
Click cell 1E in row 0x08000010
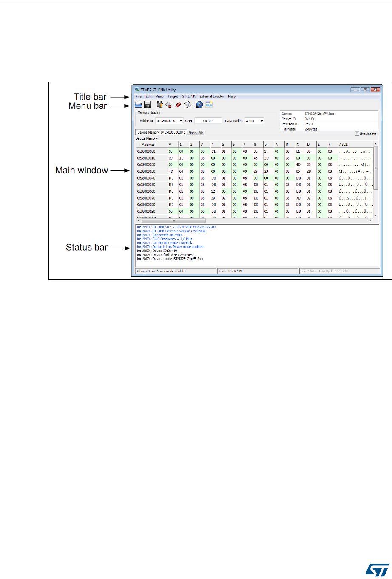click(x=183, y=157)
